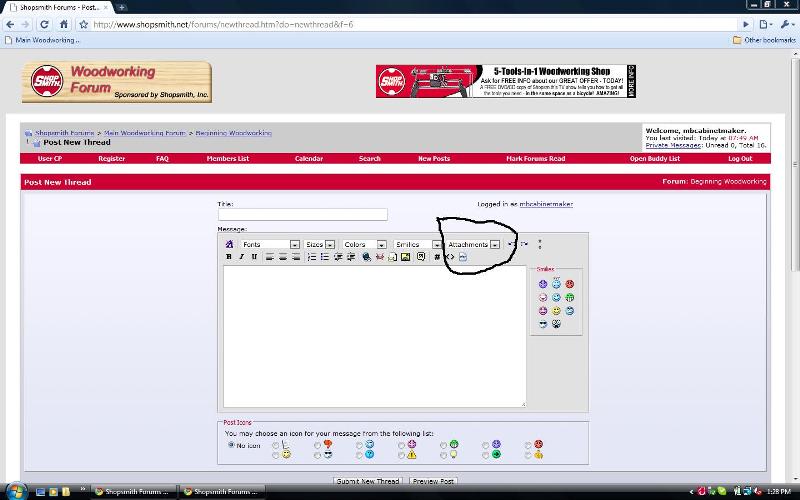The image size is (800, 500).
Task: Choose the red angry face post icon
Action: click(x=538, y=444)
